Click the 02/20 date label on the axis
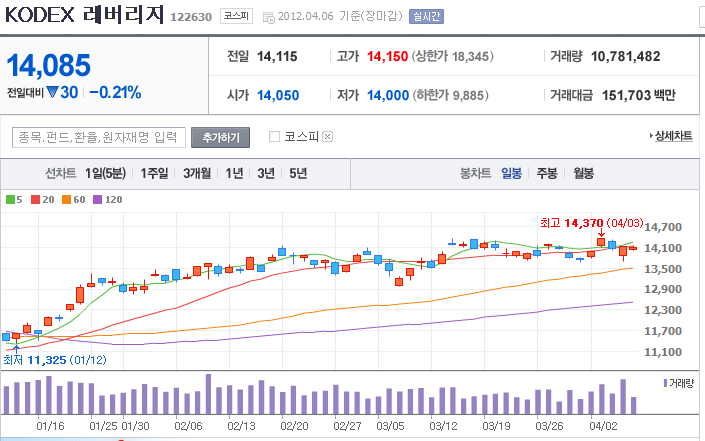Image resolution: width=705 pixels, height=441 pixels. coord(294,425)
